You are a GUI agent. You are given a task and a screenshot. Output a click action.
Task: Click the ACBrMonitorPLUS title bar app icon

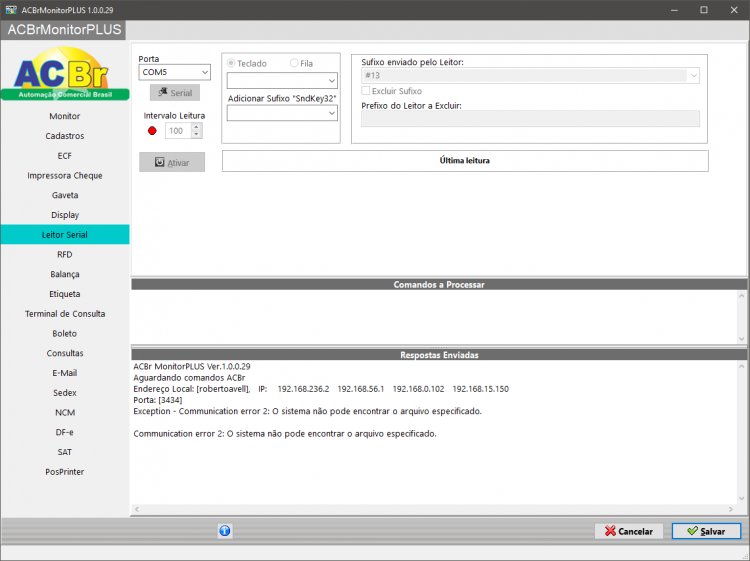tap(11, 10)
